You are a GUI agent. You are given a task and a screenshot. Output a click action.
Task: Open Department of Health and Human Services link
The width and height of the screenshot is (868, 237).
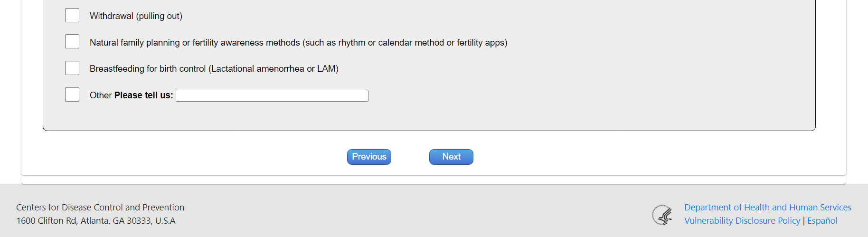click(x=767, y=208)
